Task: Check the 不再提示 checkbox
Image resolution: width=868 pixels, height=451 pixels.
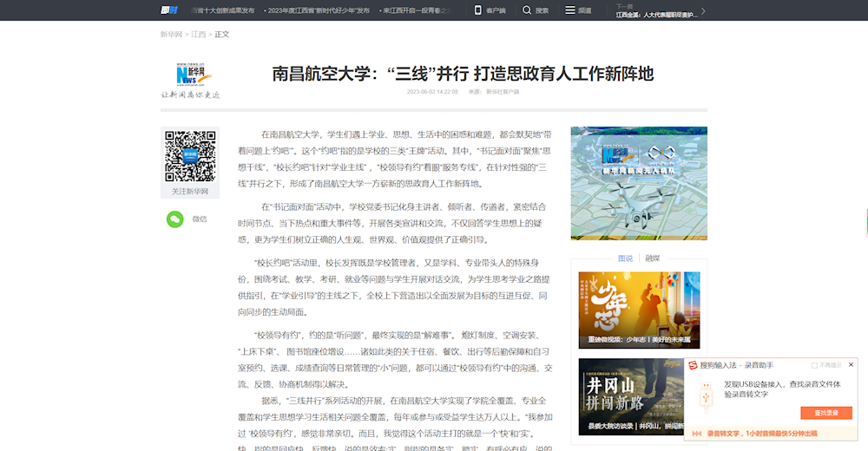Action: click(814, 365)
